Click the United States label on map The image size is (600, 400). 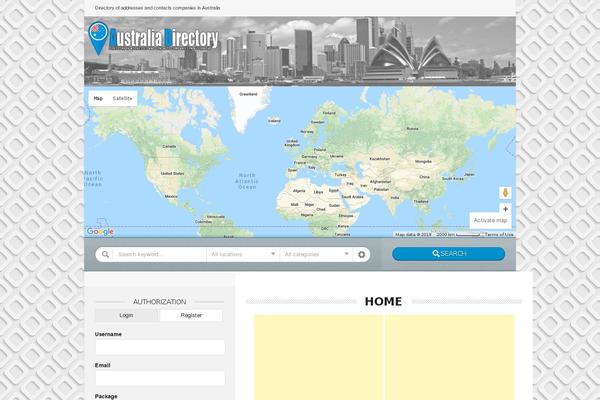pyautogui.click(x=173, y=173)
